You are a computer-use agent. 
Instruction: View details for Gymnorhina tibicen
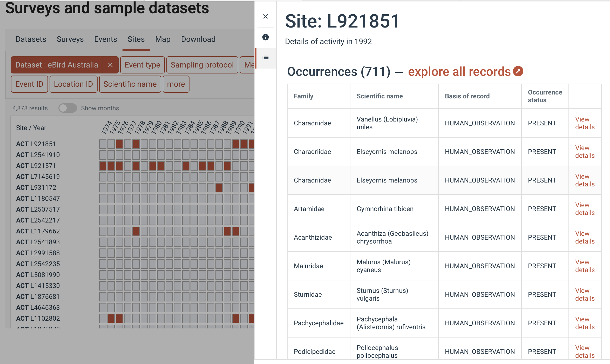click(585, 209)
